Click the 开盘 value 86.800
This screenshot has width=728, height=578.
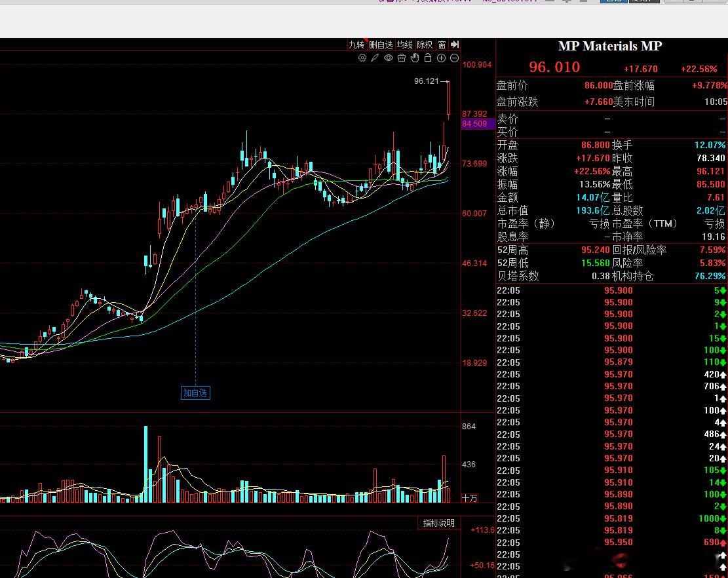(595, 145)
